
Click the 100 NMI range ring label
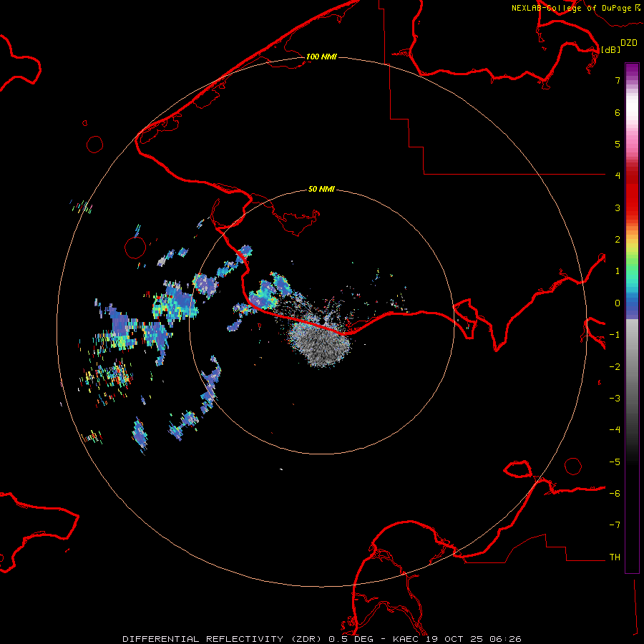[x=321, y=57]
